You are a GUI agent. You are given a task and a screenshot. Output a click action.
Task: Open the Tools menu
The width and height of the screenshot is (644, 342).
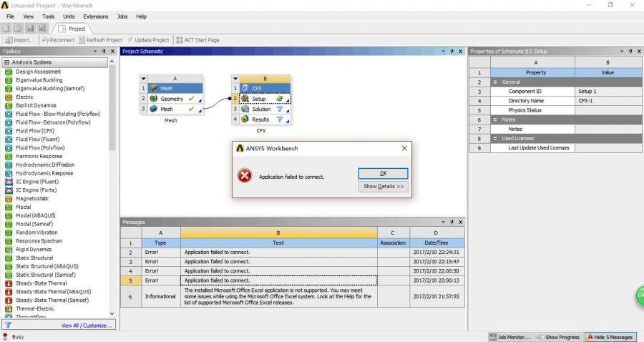pos(49,16)
